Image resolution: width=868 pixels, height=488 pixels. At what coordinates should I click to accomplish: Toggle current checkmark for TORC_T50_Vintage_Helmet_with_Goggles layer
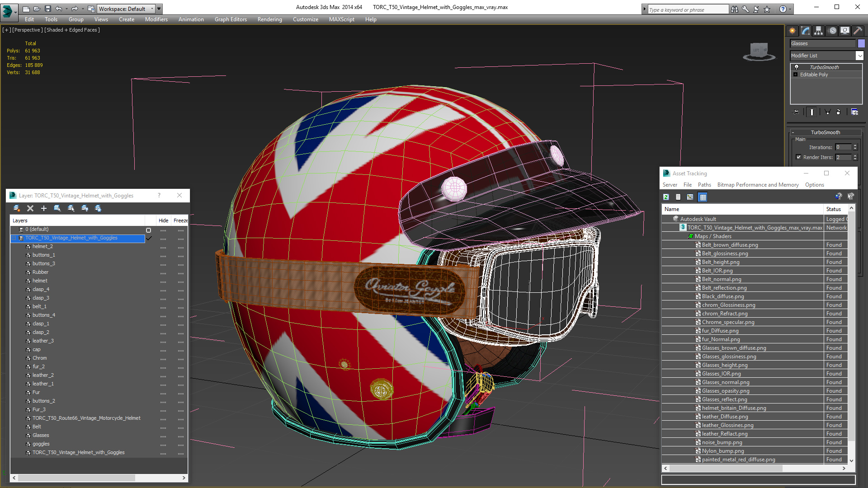point(149,238)
